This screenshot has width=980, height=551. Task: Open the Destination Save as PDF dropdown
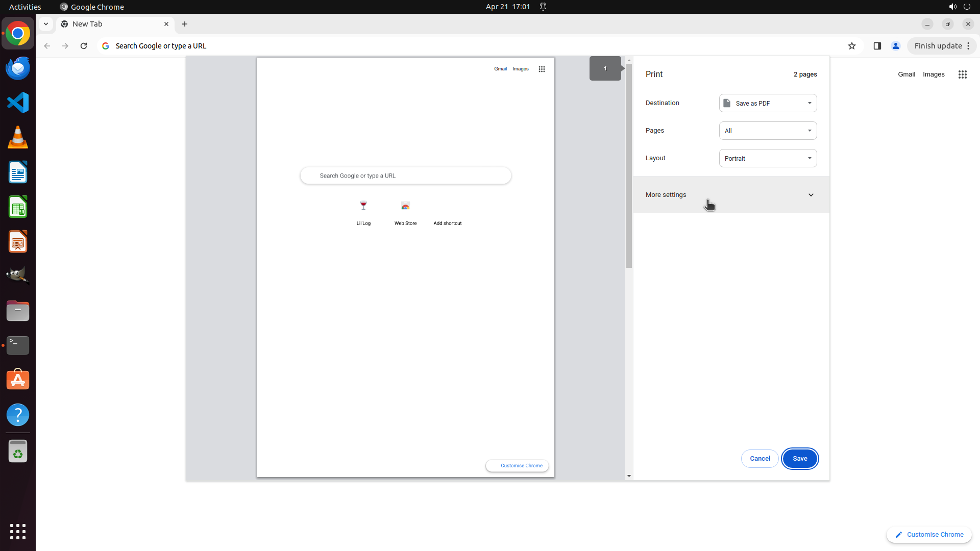coord(768,103)
